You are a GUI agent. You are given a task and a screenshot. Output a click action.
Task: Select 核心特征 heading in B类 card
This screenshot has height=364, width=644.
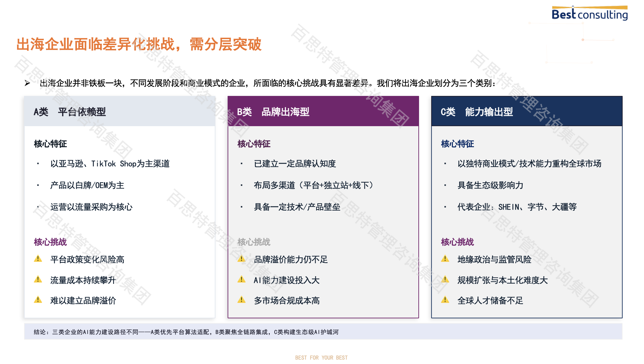(x=254, y=144)
